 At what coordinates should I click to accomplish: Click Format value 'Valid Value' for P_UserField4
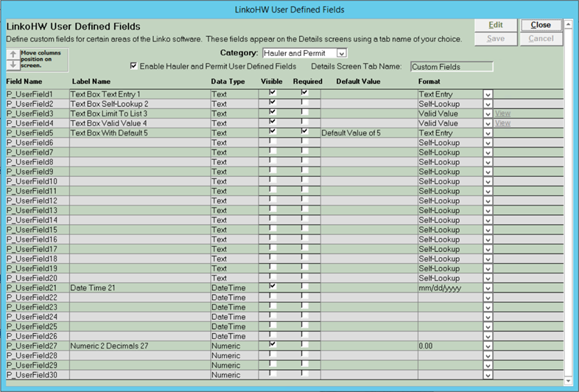438,123
